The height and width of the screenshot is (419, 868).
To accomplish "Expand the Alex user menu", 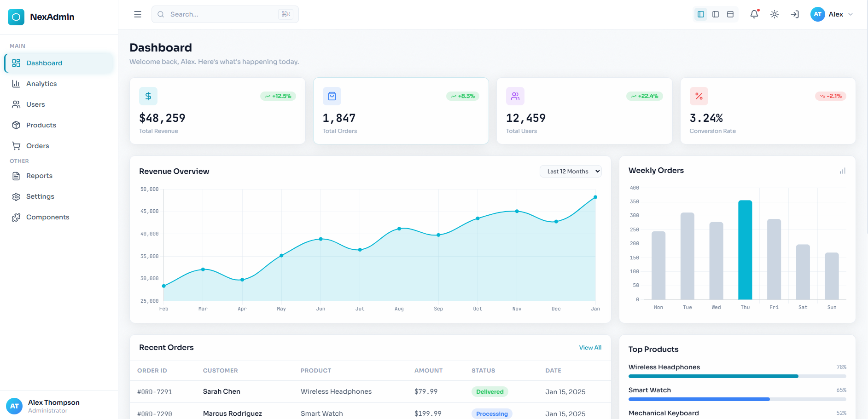I will 832,14.
